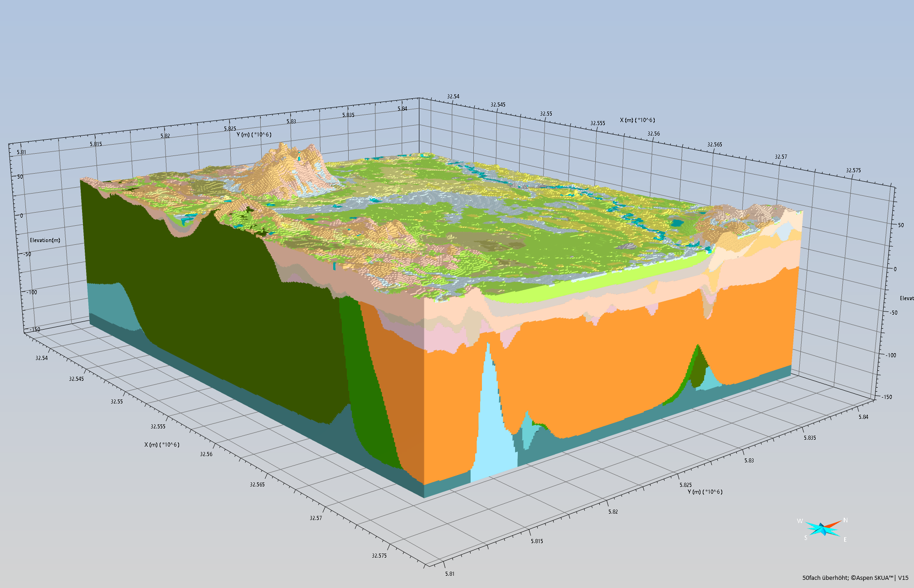Click the E label on the compass
Viewport: 914px width, 588px height.
(x=845, y=539)
